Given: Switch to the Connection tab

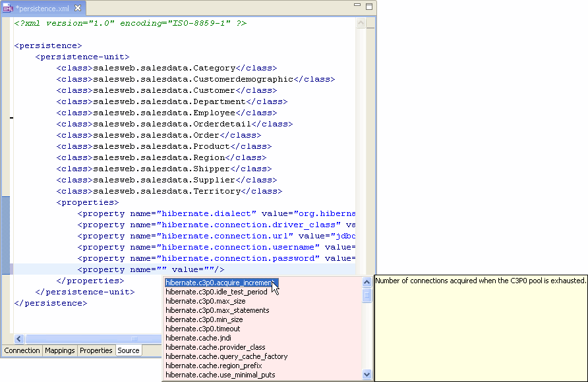Looking at the screenshot, I should coord(22,350).
